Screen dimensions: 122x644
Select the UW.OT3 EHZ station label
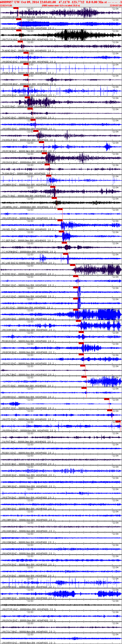click(28, 386)
